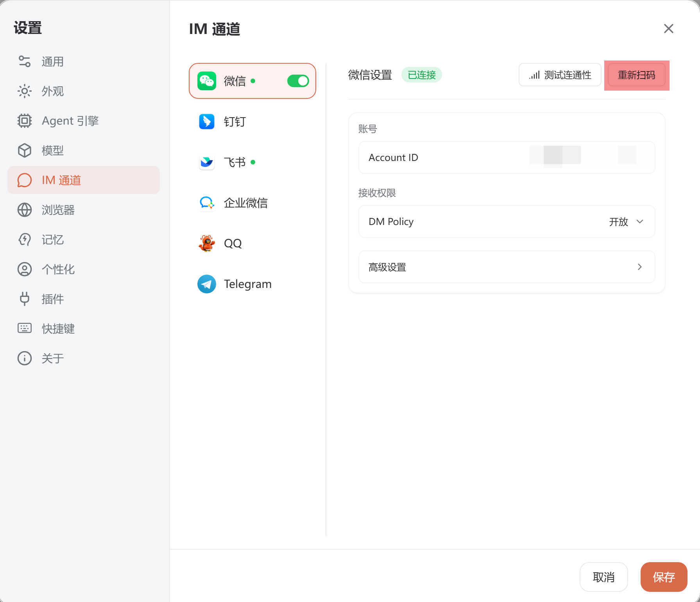Click the Account ID field row
The height and width of the screenshot is (602, 700).
[507, 157]
